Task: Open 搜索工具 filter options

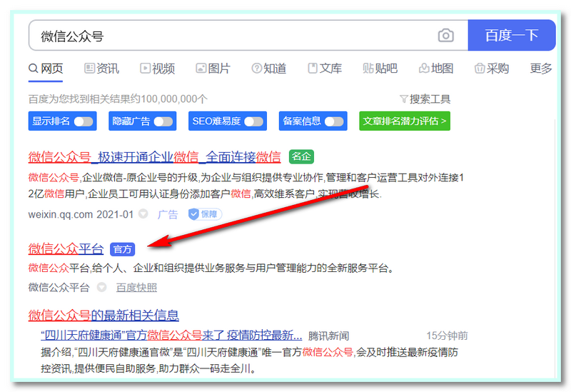Action: pyautogui.click(x=425, y=99)
